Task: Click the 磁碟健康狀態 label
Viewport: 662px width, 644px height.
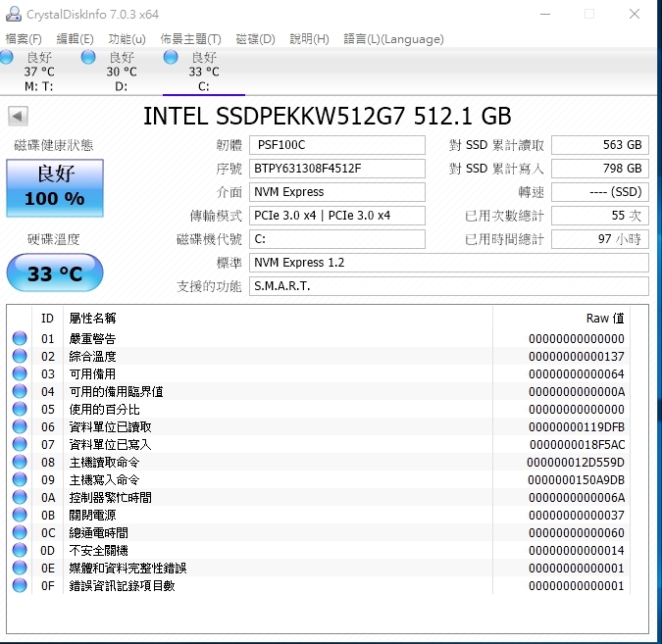Action: pos(54,146)
